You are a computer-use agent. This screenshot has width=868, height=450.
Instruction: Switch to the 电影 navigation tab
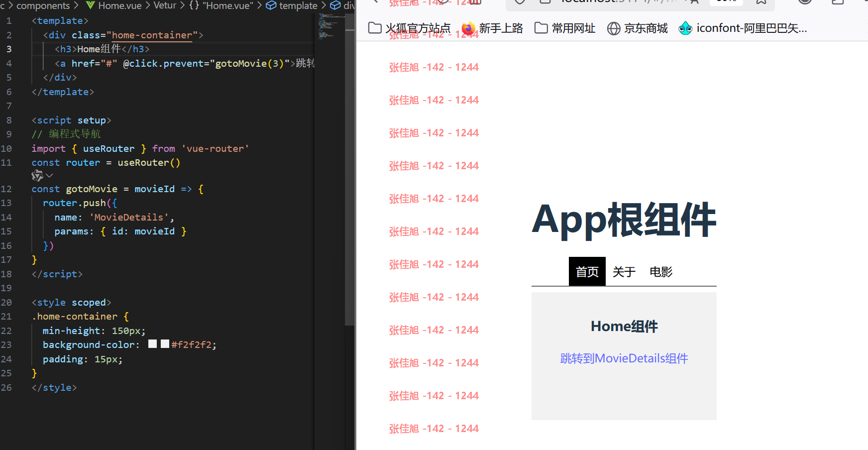[661, 271]
